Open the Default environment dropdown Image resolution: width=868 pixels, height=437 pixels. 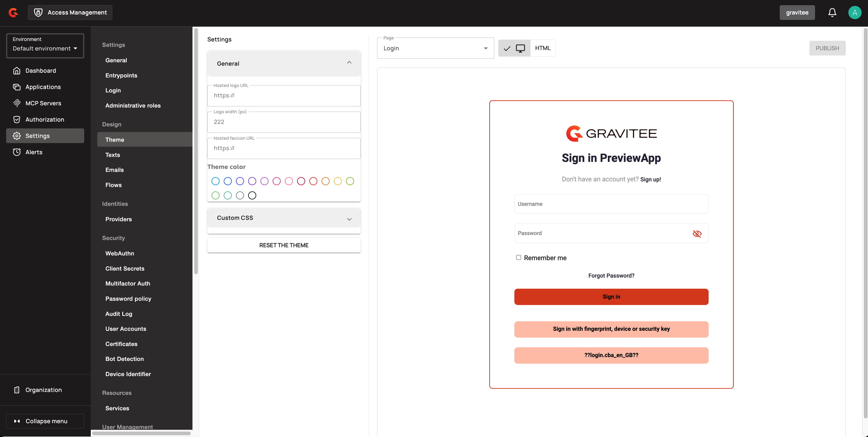point(45,48)
